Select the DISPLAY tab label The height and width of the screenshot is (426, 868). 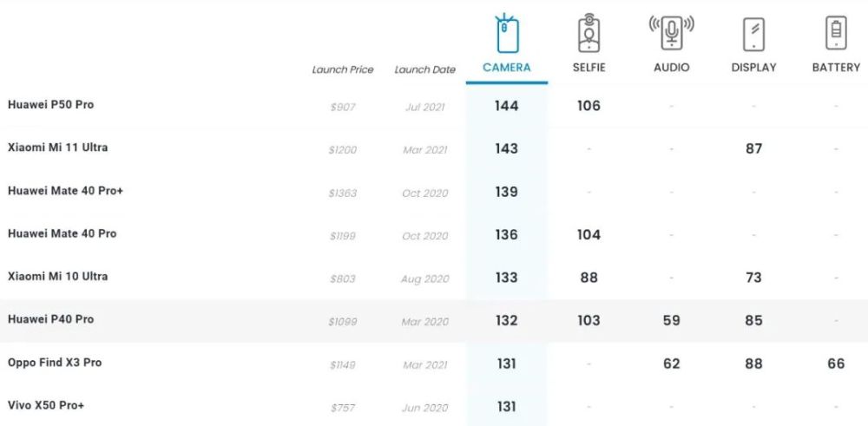tap(753, 68)
